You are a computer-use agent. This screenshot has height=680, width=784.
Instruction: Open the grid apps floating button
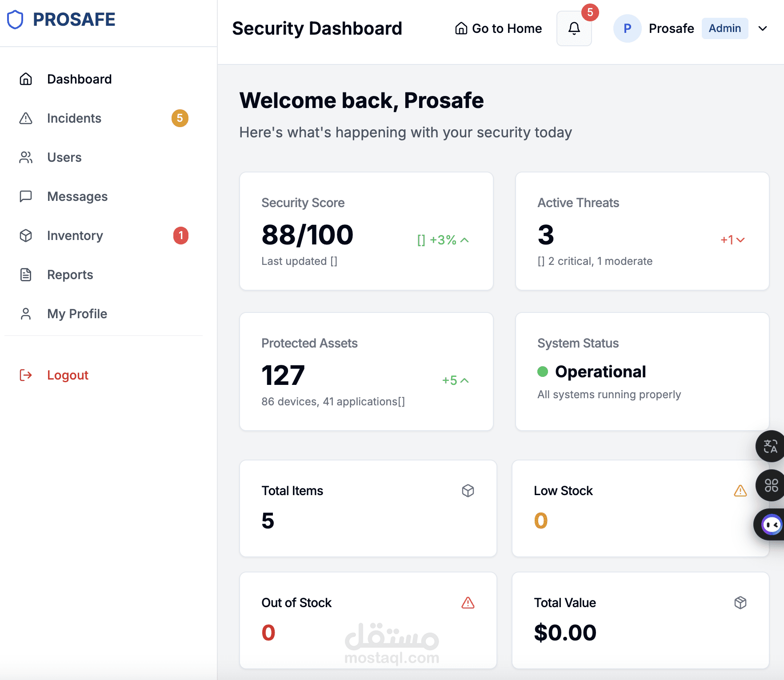(771, 485)
